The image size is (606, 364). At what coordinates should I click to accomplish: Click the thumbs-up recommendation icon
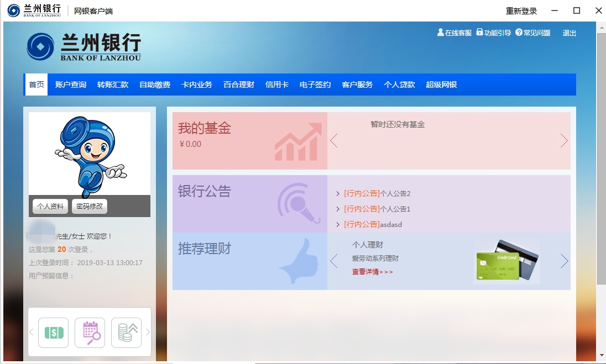click(299, 261)
